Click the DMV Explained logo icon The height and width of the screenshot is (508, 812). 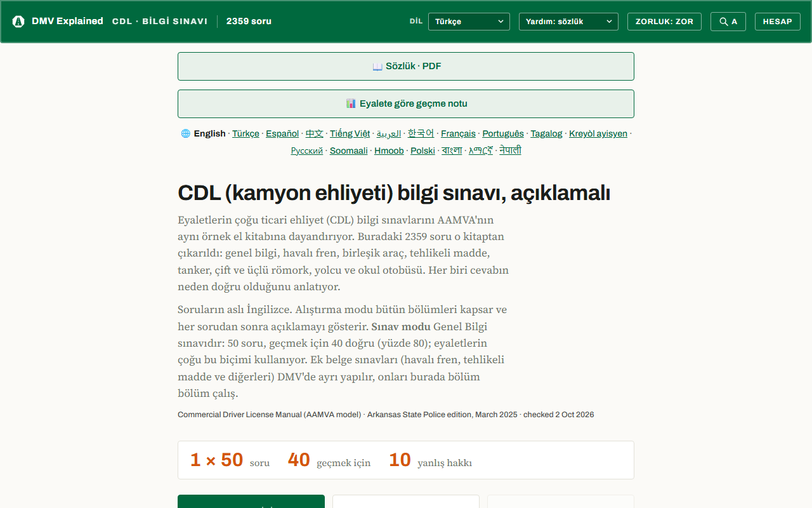coord(18,22)
